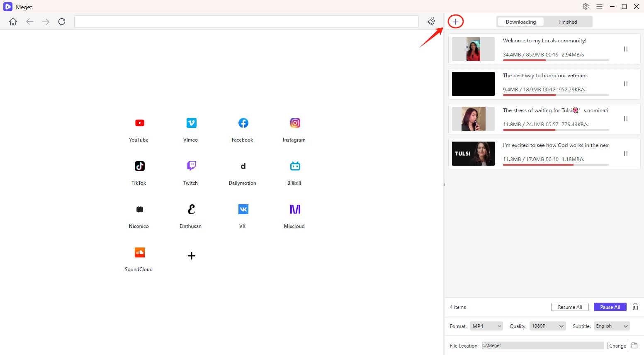Open the Niconico site shortcut
This screenshot has height=355, width=644.
139,210
